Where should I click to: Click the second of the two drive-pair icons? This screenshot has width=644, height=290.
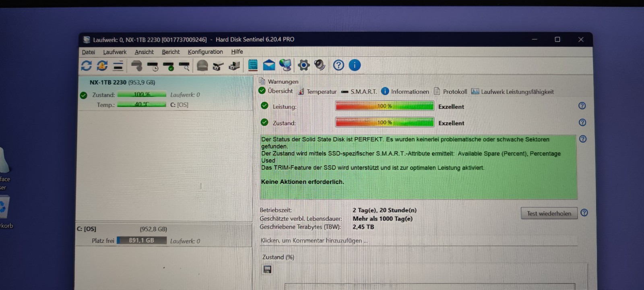point(234,65)
